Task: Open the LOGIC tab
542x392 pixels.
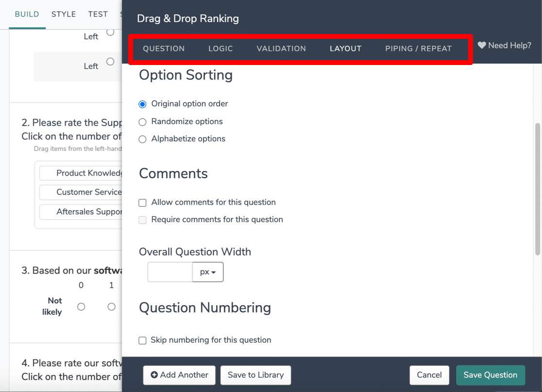Action: pos(220,49)
